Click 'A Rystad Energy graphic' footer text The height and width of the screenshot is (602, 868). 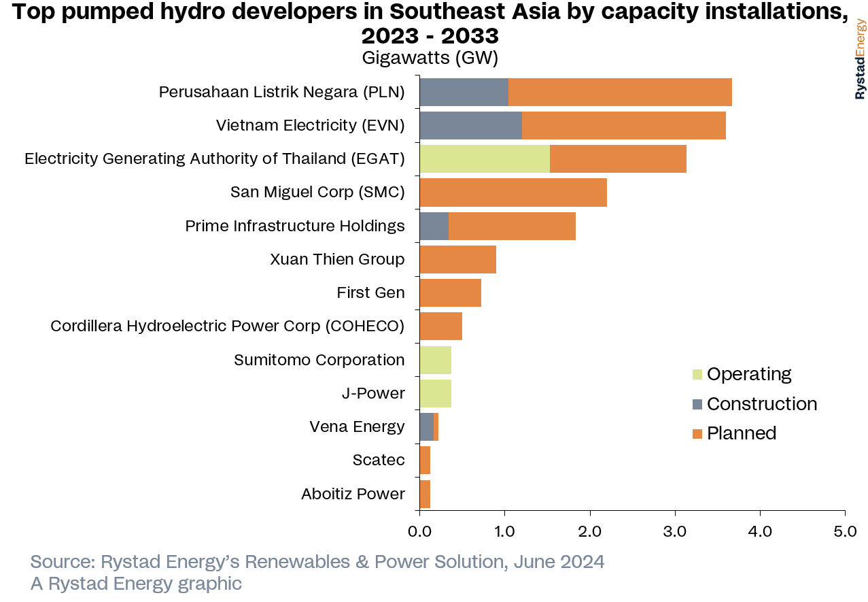tap(136, 584)
